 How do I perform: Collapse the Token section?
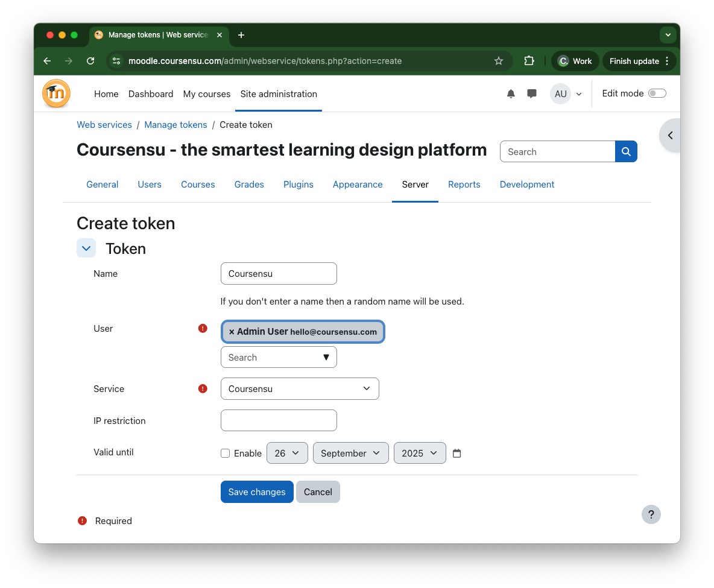86,248
